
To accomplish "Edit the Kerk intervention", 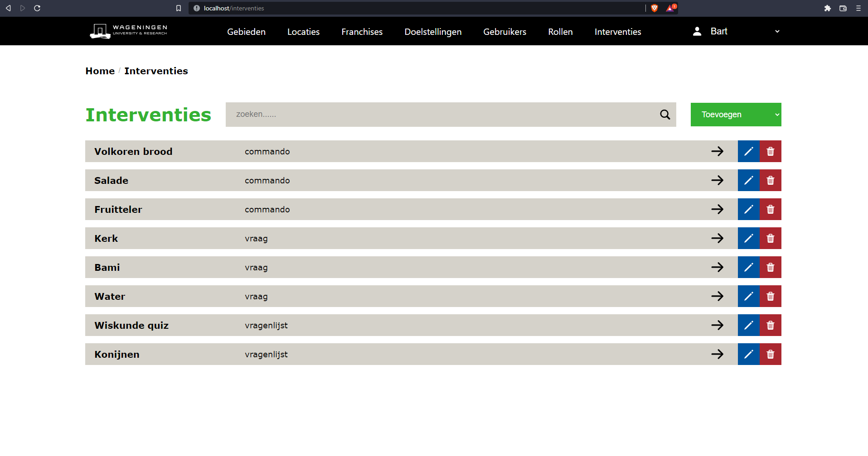I will click(748, 238).
